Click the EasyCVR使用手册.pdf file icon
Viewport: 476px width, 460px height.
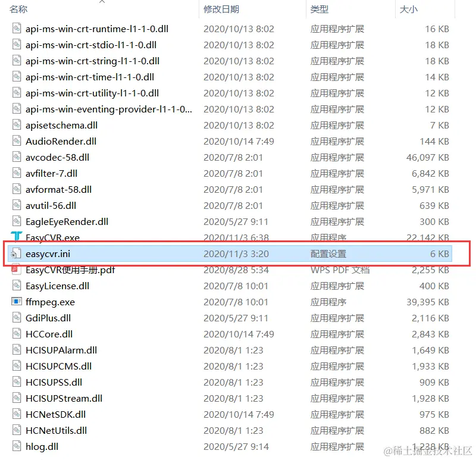click(17, 270)
